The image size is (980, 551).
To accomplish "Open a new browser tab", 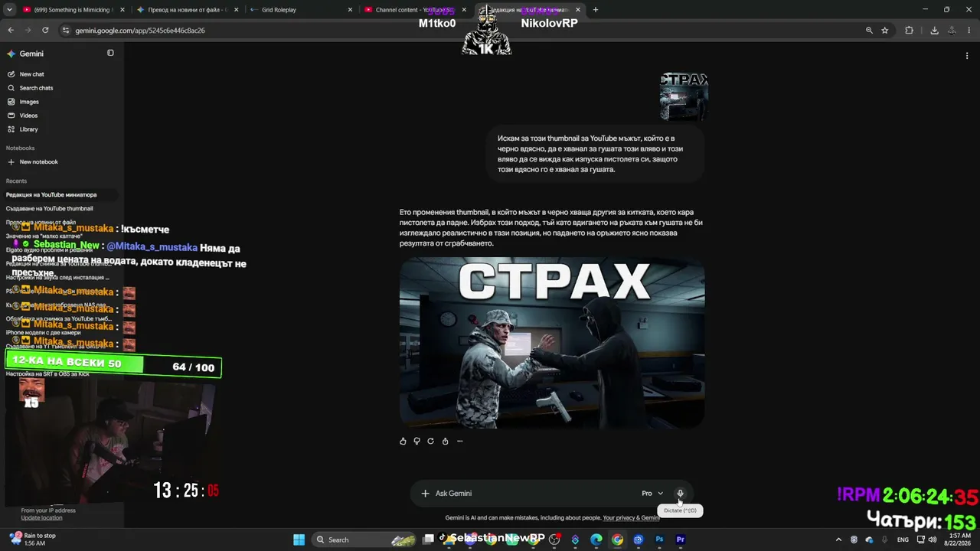I will 596,10.
